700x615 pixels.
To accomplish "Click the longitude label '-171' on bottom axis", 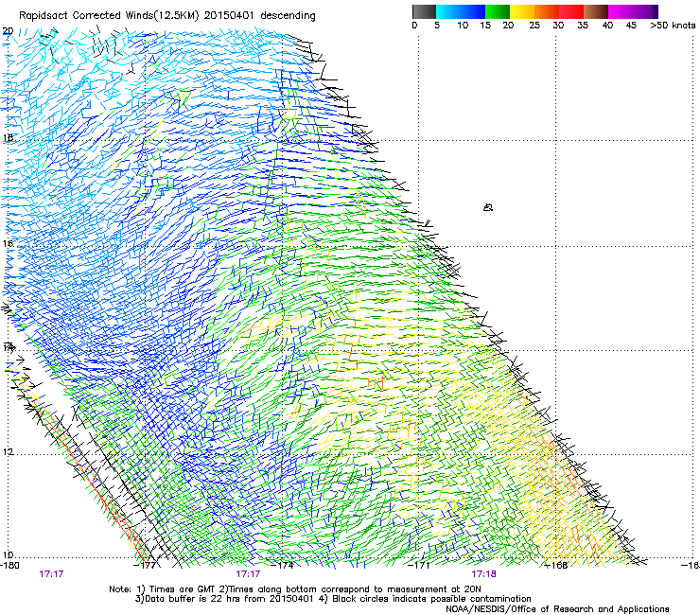I will pyautogui.click(x=419, y=566).
